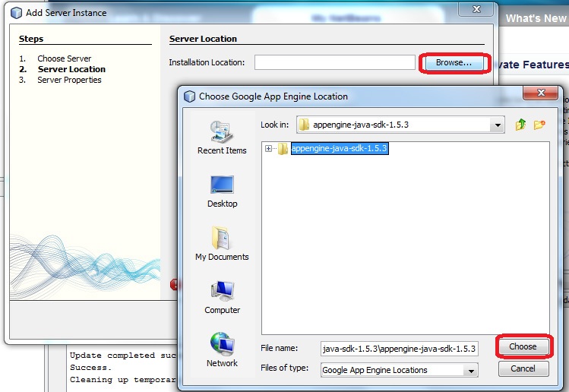Click the Create New Folder icon
This screenshot has height=392, width=569.
click(x=539, y=125)
